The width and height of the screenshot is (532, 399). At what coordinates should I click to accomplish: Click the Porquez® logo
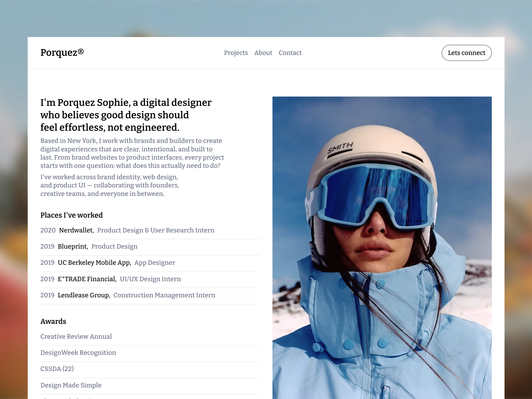click(x=62, y=53)
